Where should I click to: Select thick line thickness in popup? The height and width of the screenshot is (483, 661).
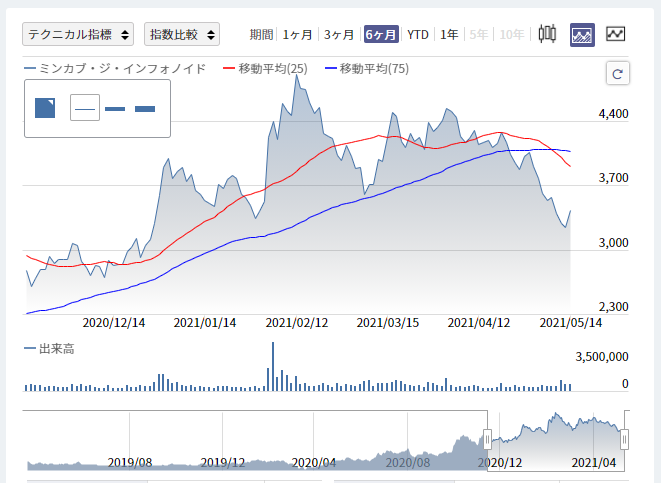point(145,108)
